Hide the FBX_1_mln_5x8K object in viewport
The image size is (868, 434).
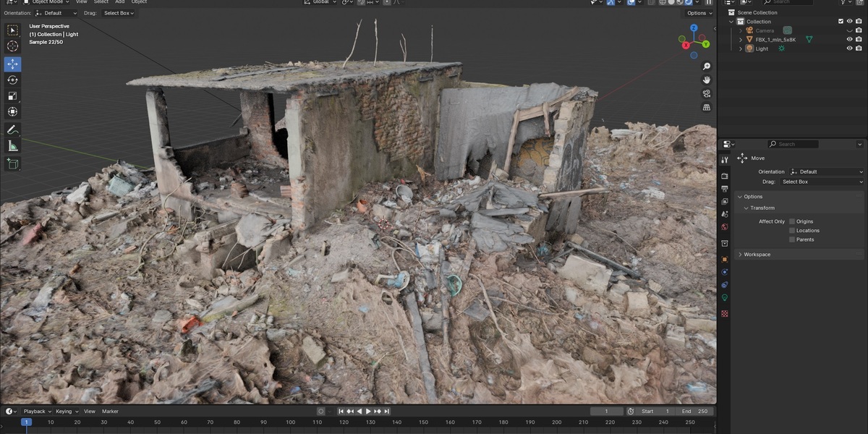point(850,39)
